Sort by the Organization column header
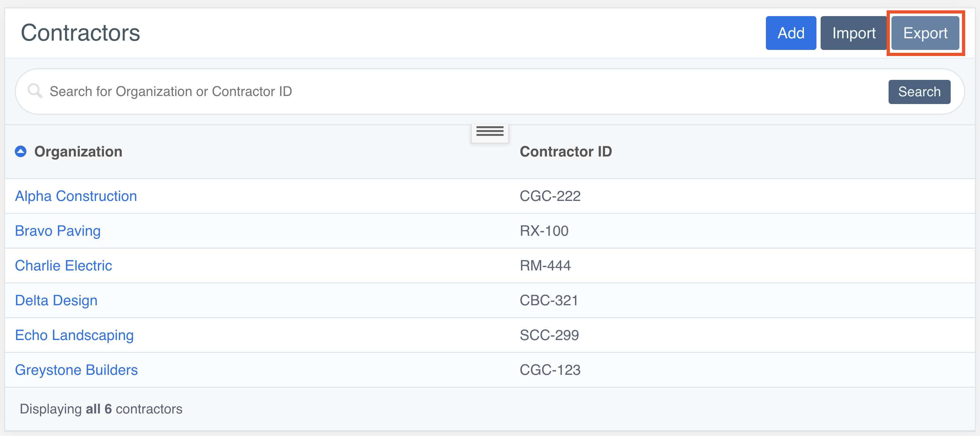The image size is (980, 436). (x=78, y=151)
